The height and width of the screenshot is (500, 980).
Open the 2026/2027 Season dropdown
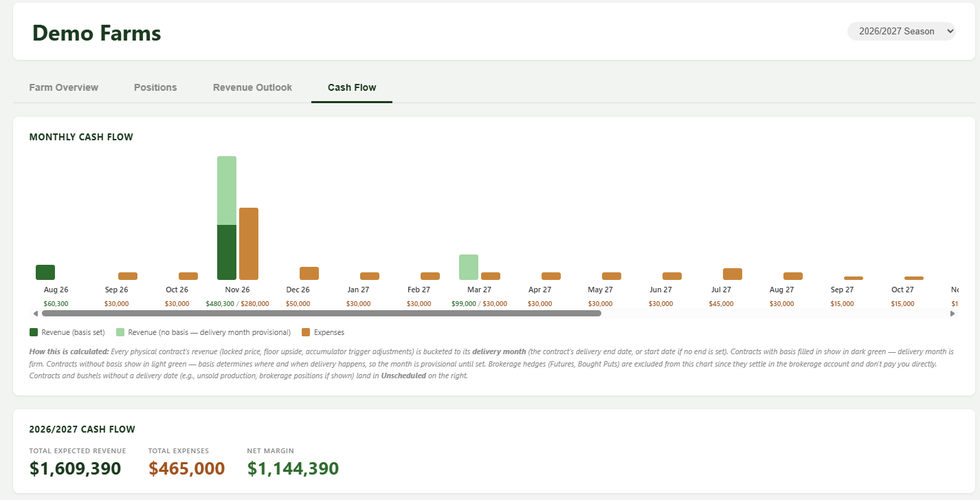tap(901, 31)
